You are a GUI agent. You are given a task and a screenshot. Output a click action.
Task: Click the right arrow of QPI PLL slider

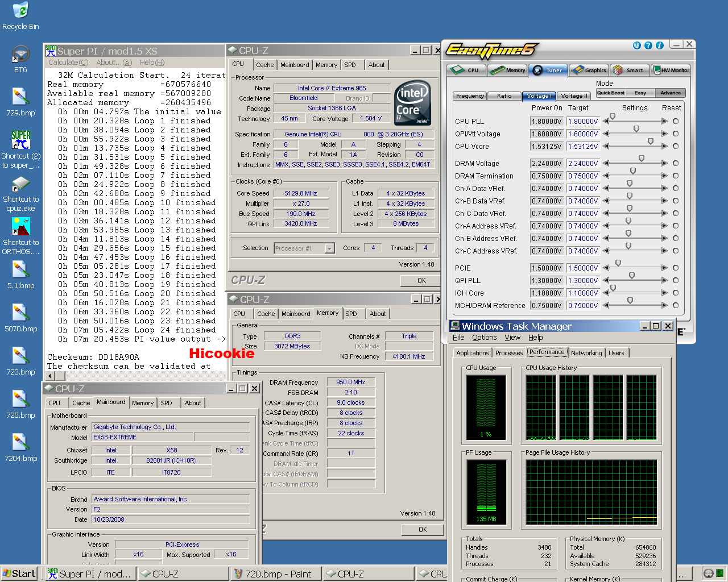click(664, 280)
